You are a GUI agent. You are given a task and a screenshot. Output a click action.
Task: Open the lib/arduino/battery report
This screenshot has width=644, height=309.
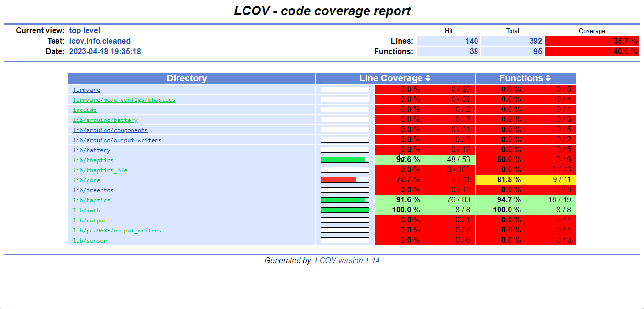[x=105, y=120]
